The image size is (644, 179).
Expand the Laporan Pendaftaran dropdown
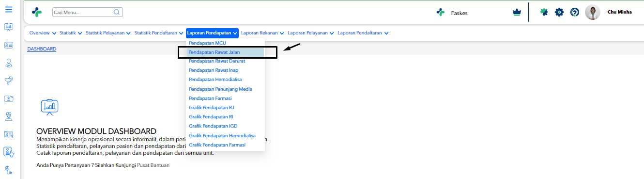click(x=363, y=33)
